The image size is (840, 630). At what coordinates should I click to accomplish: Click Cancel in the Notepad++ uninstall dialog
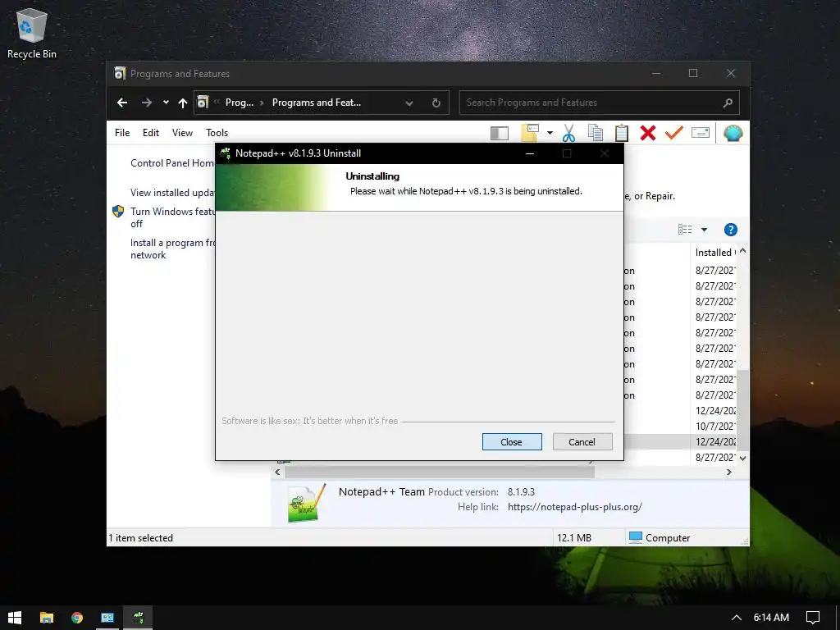[582, 442]
